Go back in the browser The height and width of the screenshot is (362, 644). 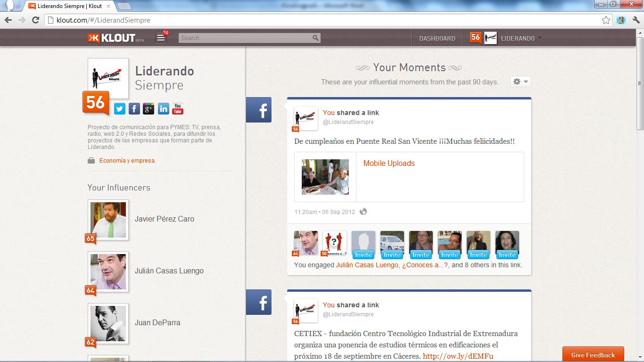click(8, 20)
